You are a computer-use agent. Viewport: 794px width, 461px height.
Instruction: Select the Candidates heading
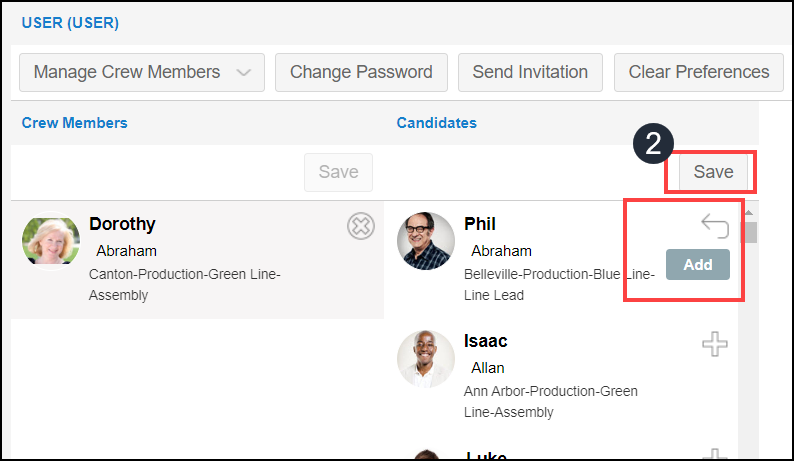(436, 123)
